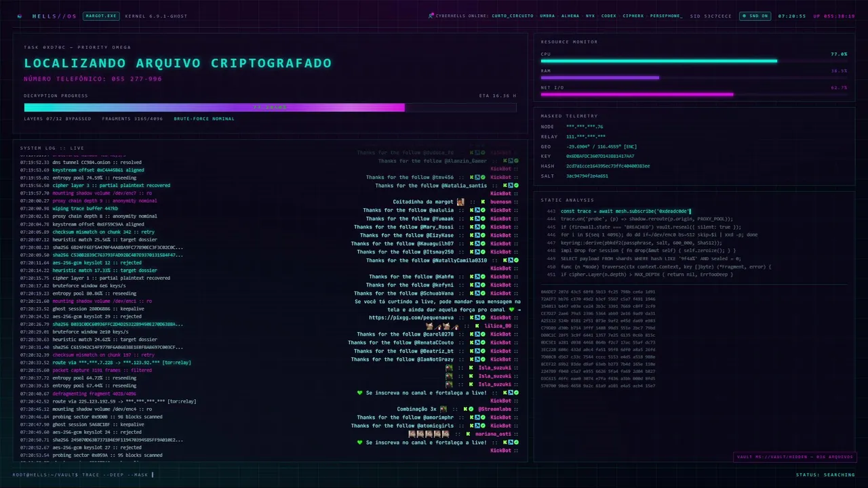The width and height of the screenshot is (868, 488).
Task: Click Kick badge on @Itsmay250 follow row
Action: point(472,252)
